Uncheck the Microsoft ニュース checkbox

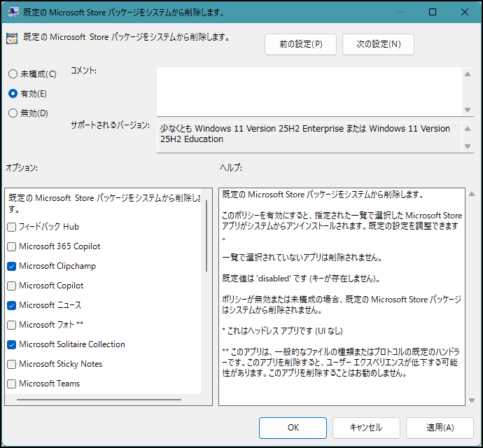[12, 305]
